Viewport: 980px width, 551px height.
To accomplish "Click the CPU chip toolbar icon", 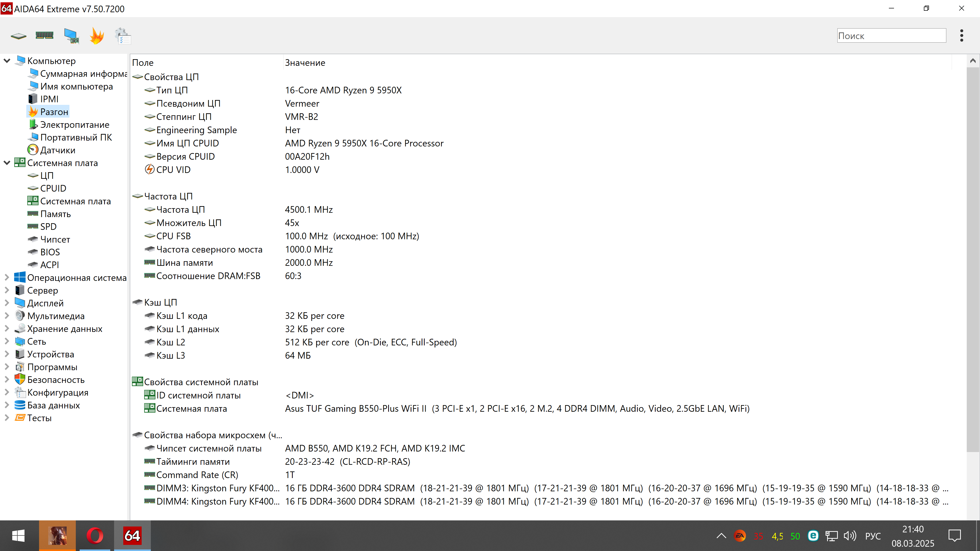I will [18, 36].
